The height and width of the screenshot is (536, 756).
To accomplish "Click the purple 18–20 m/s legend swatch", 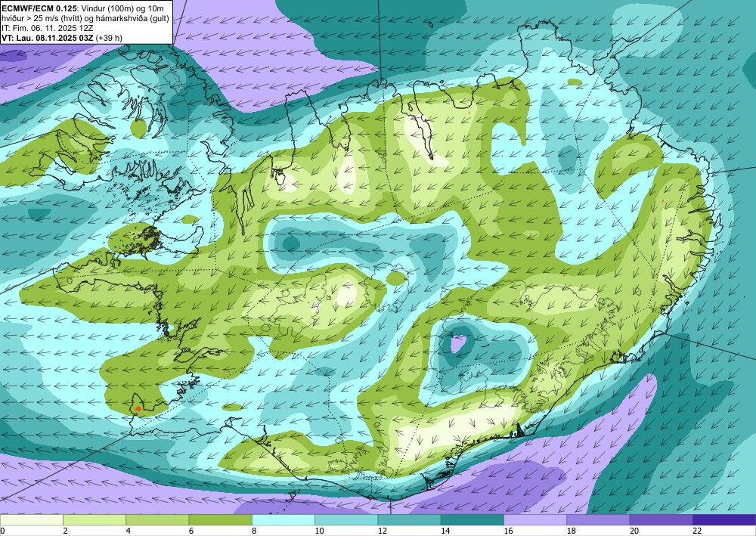I will click(598, 520).
